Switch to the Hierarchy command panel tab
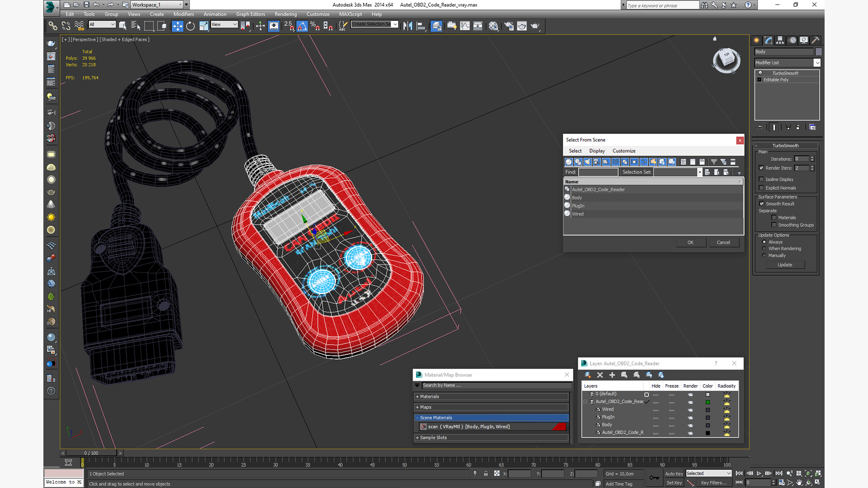 click(780, 40)
